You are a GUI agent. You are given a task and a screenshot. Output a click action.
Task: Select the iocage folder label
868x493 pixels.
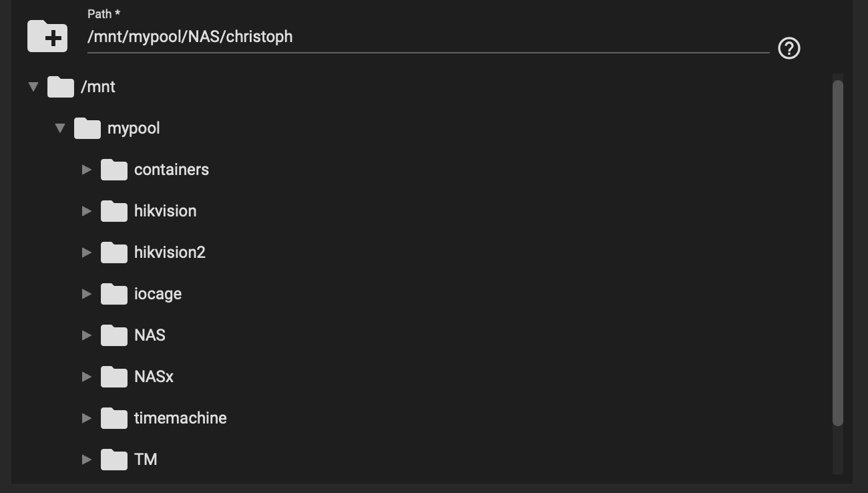click(158, 295)
